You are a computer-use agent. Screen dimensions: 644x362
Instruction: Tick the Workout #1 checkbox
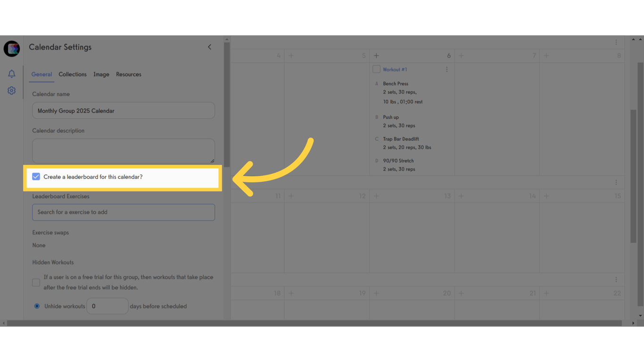click(376, 69)
